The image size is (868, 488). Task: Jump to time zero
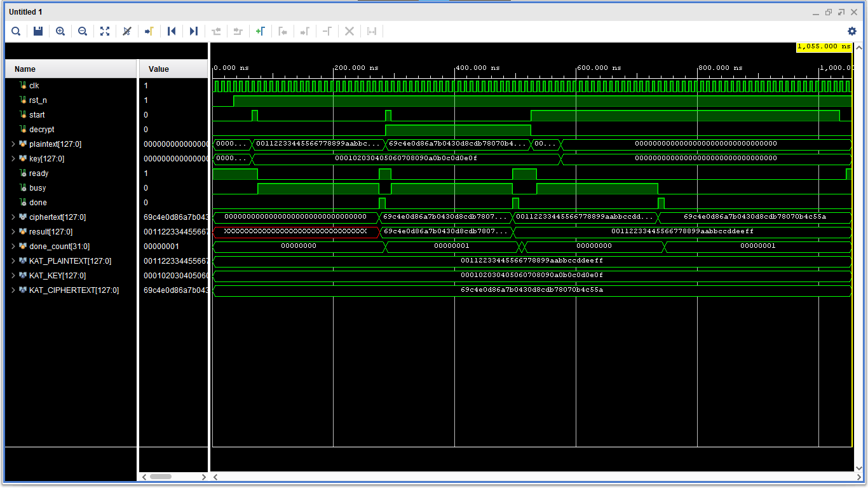(172, 31)
